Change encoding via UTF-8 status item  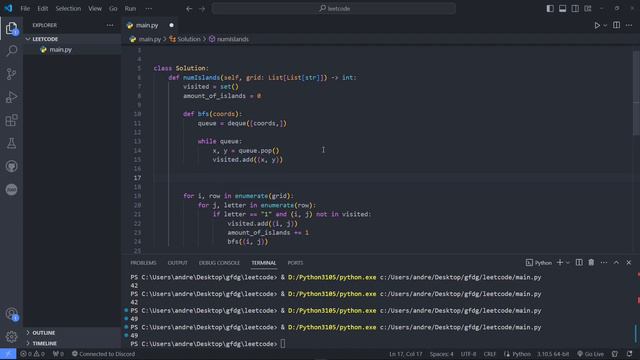468,354
